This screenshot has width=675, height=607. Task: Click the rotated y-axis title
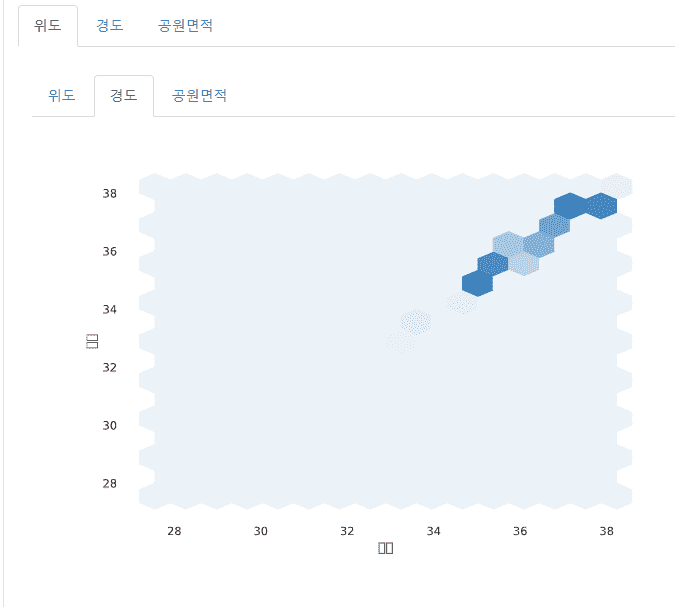point(92,341)
